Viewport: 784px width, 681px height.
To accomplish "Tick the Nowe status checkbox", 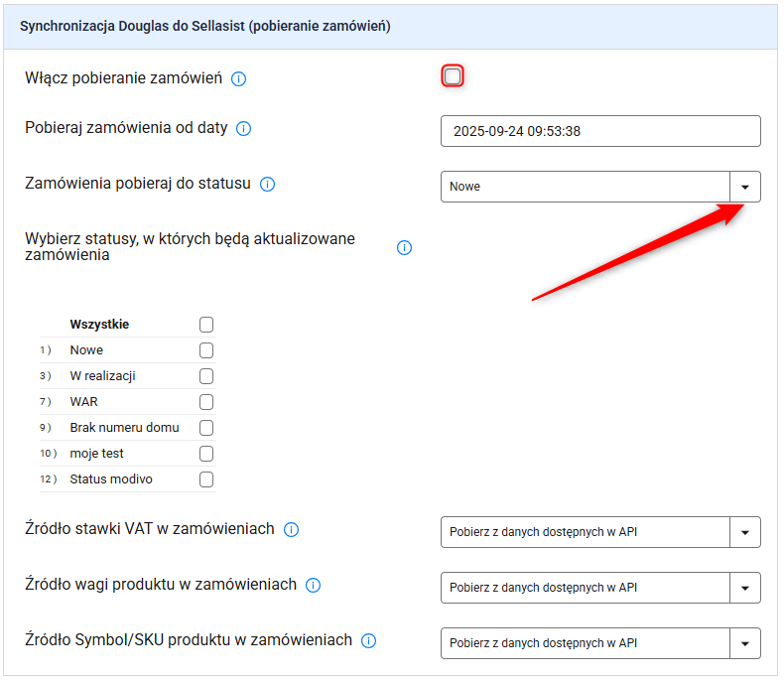I will coord(206,350).
